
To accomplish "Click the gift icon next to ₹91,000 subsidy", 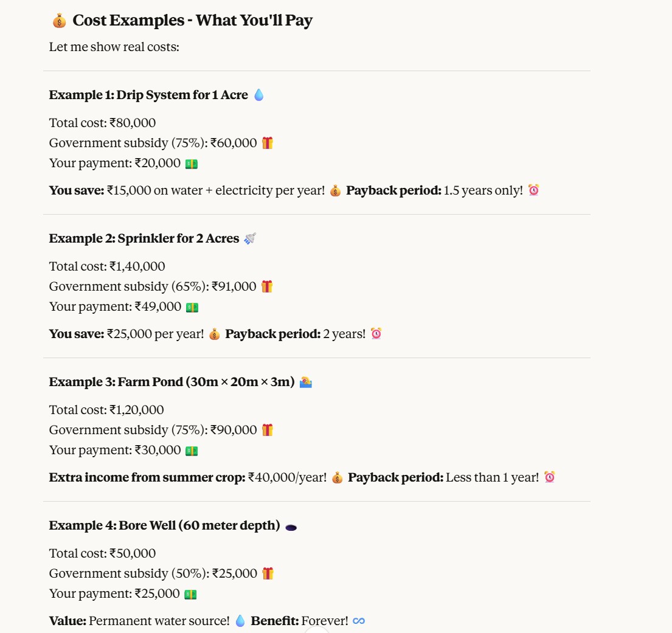I will [267, 286].
